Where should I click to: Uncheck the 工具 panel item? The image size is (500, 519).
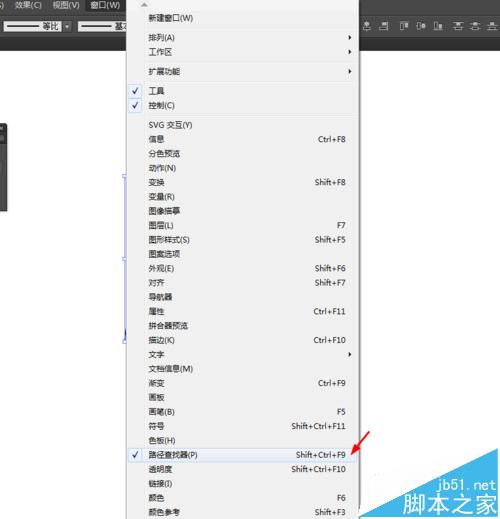243,91
